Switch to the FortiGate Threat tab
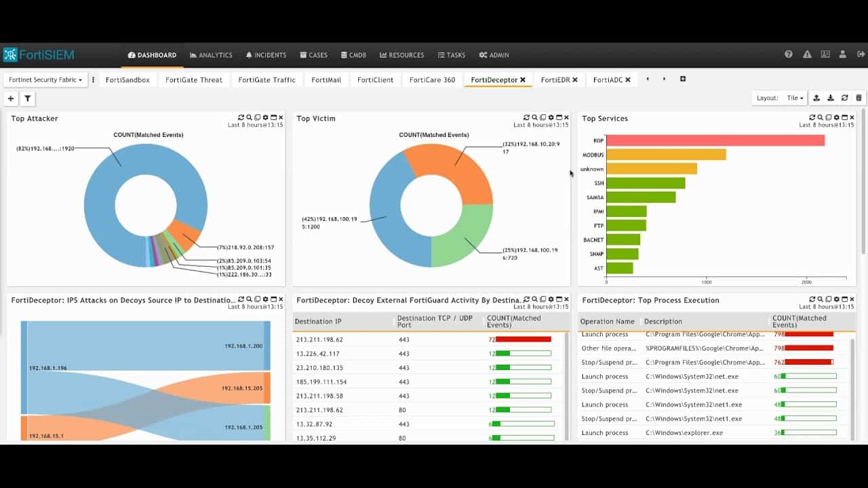 [x=194, y=80]
